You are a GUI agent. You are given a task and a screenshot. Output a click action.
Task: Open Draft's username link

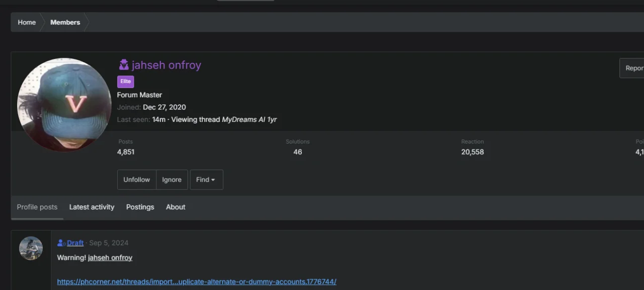tap(75, 243)
